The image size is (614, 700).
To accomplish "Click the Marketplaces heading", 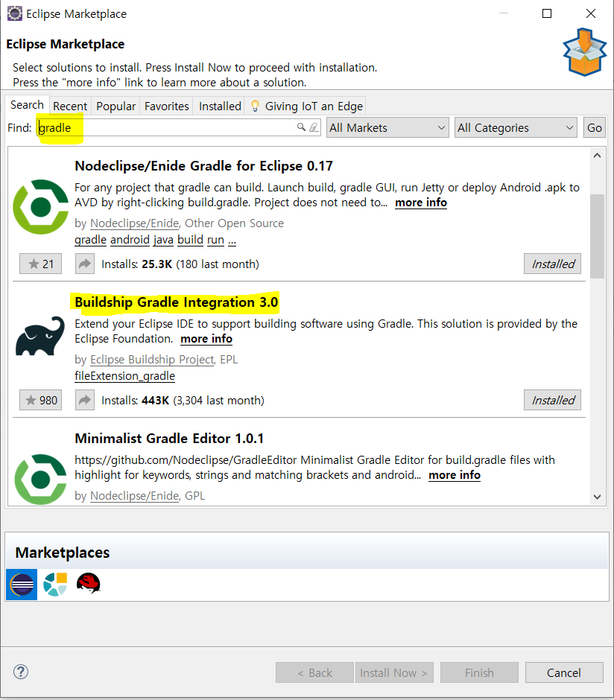I will click(63, 553).
